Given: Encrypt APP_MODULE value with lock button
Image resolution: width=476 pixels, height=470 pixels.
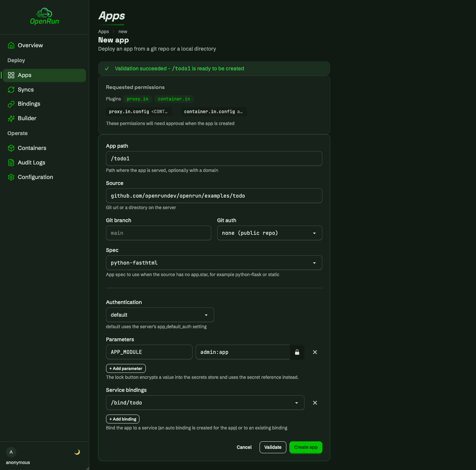Looking at the screenshot, I should pyautogui.click(x=297, y=352).
